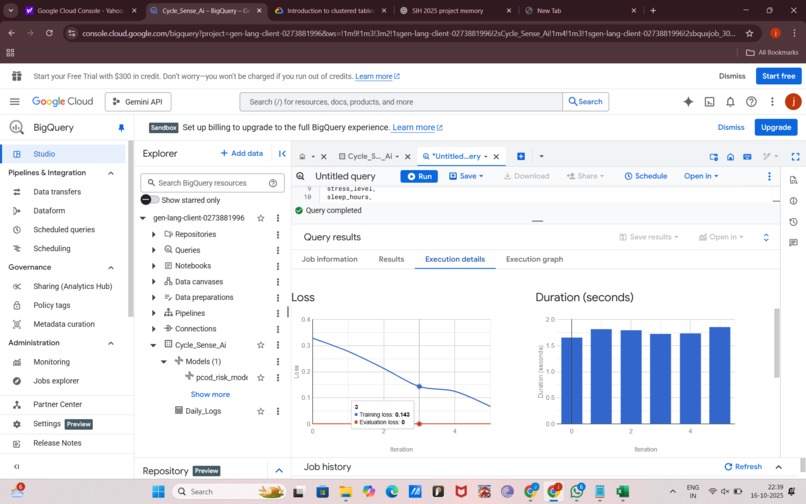806x504 pixels.
Task: Open actions menu for Daily_Logs
Action: 278,411
